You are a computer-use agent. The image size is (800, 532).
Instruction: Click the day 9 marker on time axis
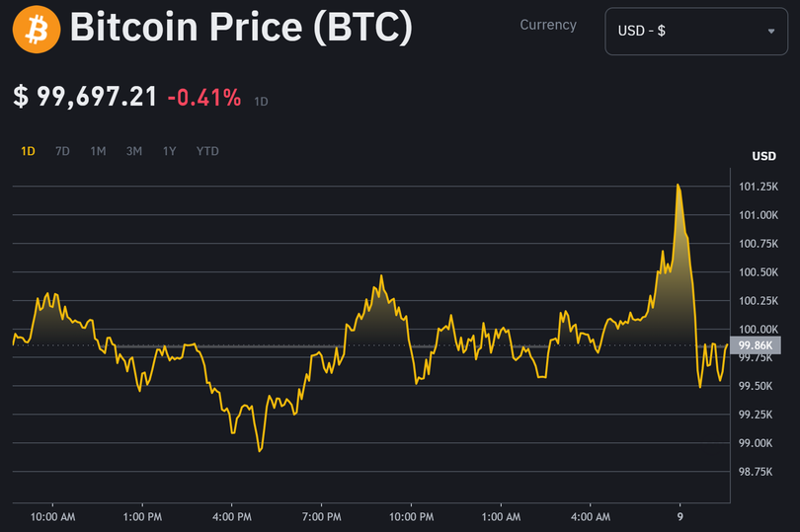680,516
